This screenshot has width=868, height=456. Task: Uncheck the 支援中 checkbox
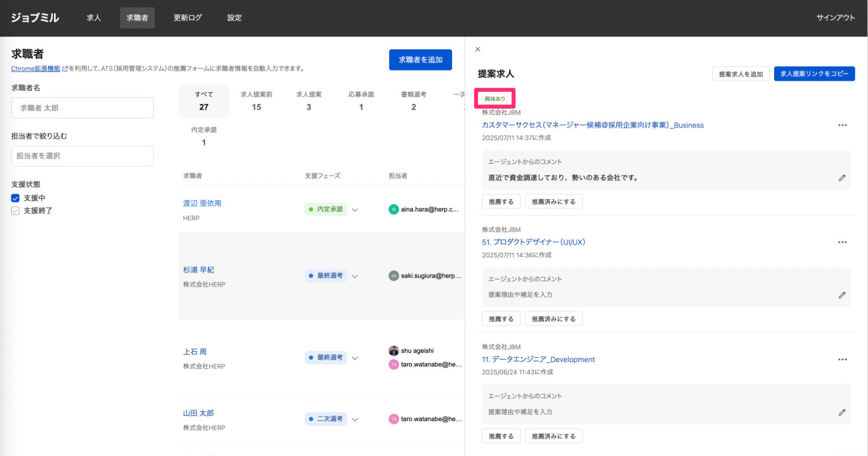pos(15,198)
